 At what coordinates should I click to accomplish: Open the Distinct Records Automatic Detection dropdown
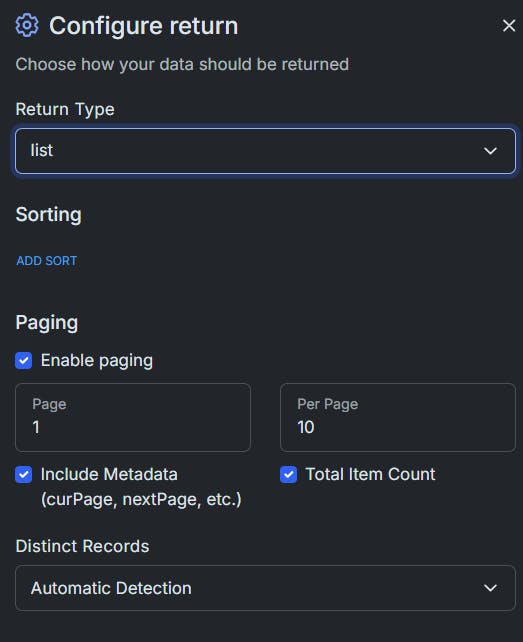pos(265,588)
